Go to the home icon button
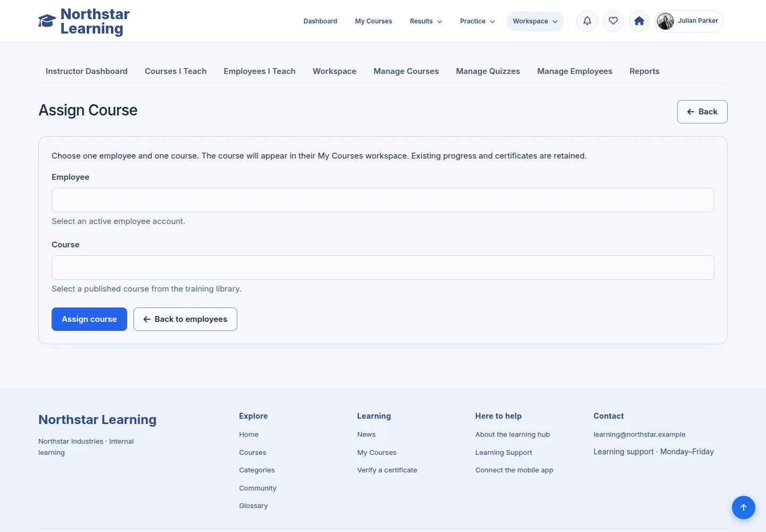The image size is (766, 532). 639,21
